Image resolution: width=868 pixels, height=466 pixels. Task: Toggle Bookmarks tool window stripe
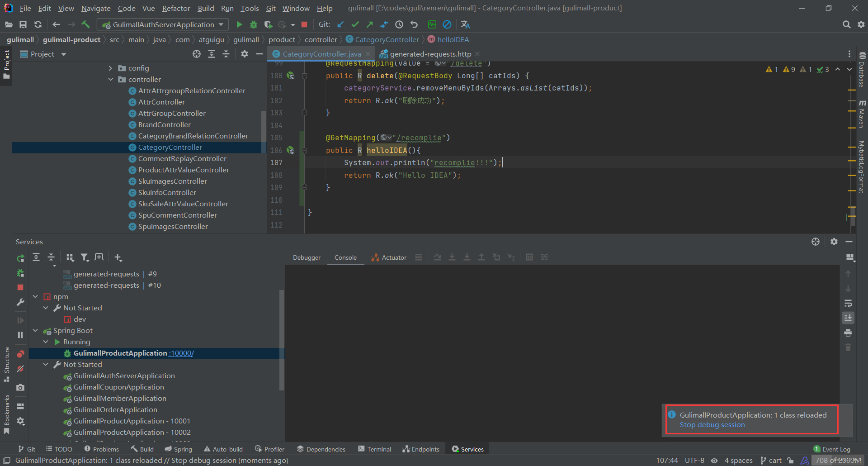click(x=7, y=414)
